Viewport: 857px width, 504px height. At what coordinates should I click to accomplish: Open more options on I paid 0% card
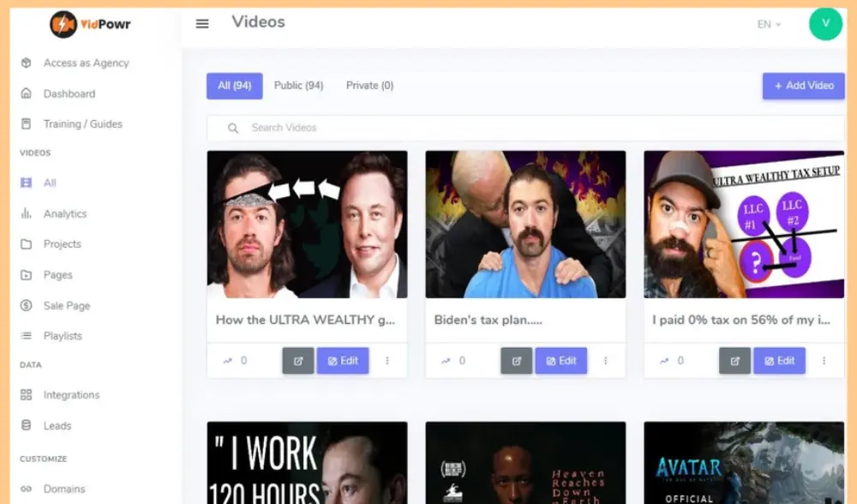pyautogui.click(x=824, y=361)
